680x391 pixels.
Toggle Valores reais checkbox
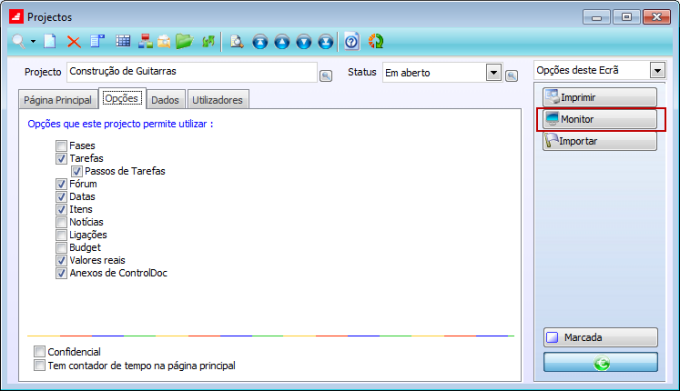[61, 261]
